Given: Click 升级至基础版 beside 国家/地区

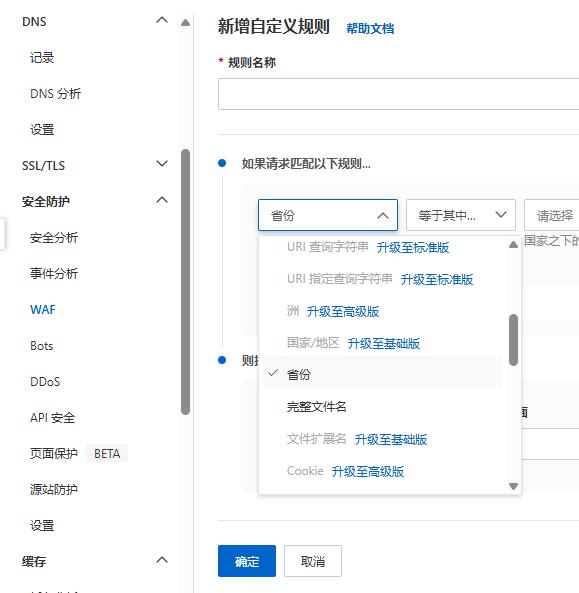Looking at the screenshot, I should tap(383, 343).
